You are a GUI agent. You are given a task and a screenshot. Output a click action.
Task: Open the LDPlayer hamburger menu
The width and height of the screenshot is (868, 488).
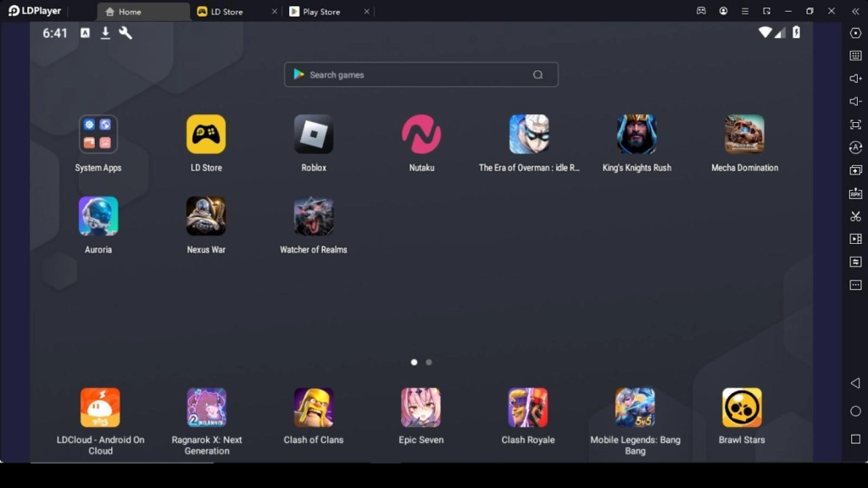pos(744,11)
